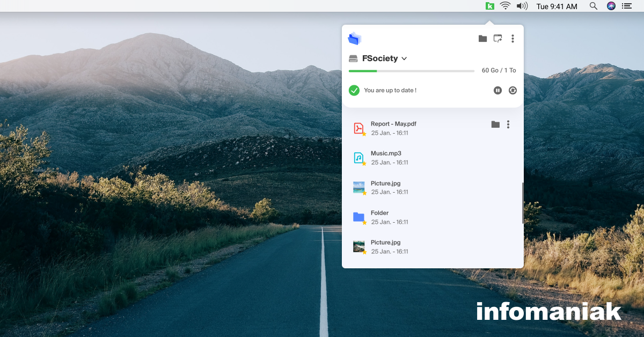Viewport: 644px width, 337px height.
Task: Select the Music.mp3 file name
Action: (x=386, y=153)
